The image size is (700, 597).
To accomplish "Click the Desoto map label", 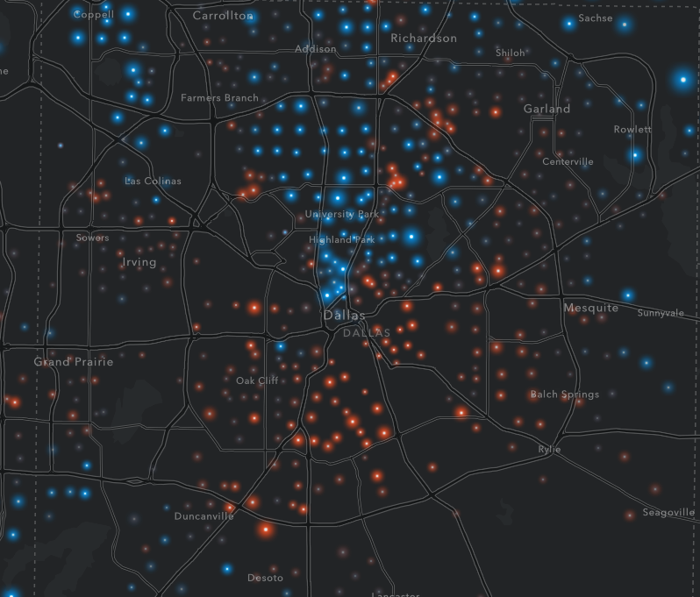I will coord(265,578).
